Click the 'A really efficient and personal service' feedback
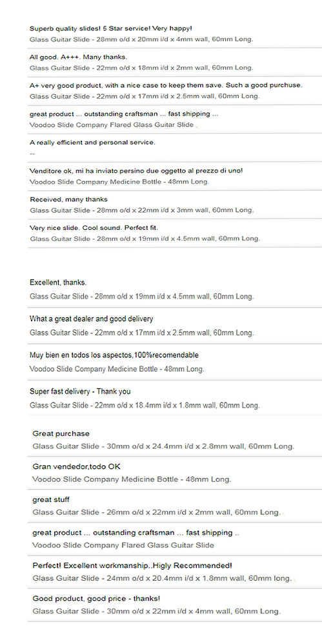 (92, 143)
